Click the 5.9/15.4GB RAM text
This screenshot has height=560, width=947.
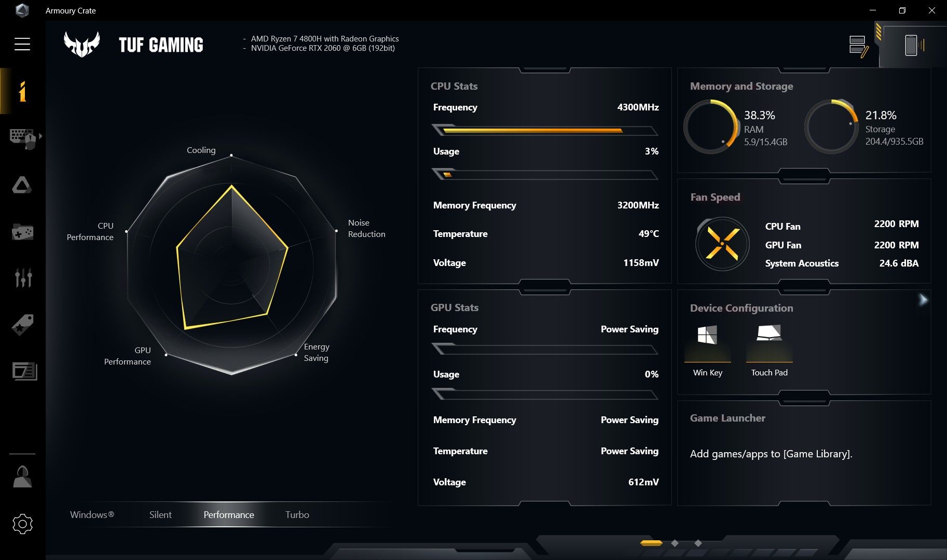pos(765,142)
